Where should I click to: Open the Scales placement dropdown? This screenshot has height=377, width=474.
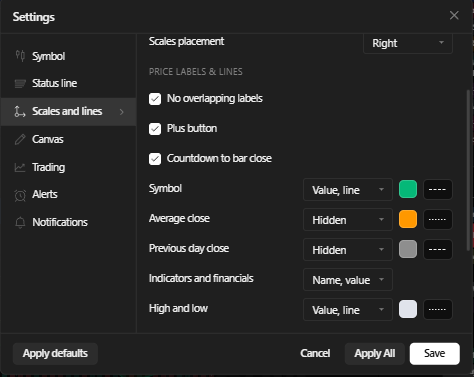(x=408, y=43)
